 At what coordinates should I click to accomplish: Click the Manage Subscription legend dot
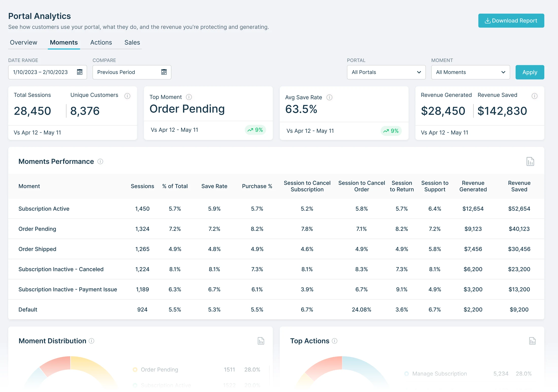pos(406,373)
